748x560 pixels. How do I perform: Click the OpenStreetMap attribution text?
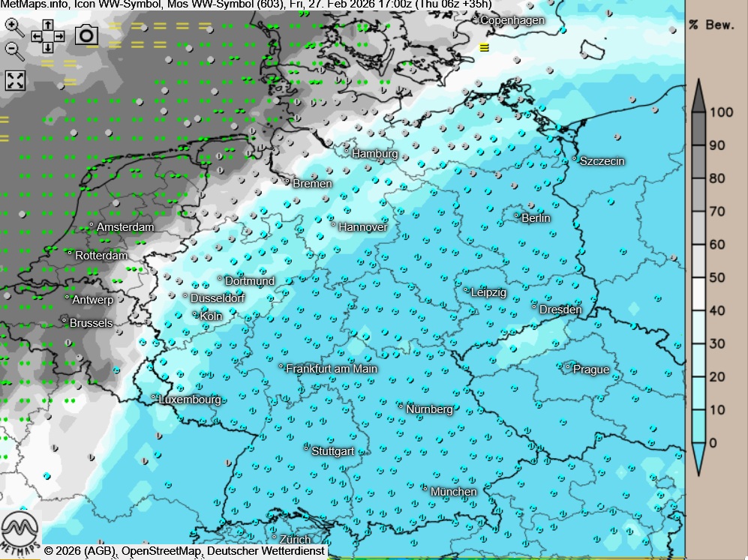(x=161, y=552)
